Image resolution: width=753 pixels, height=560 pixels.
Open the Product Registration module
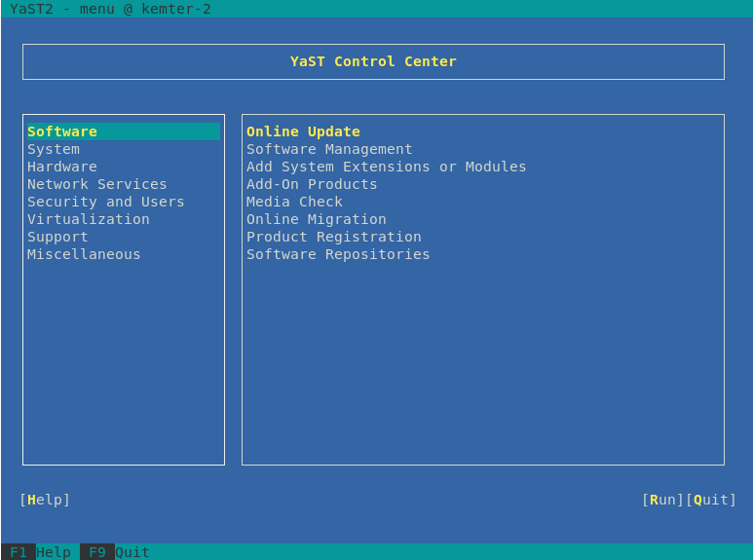(x=333, y=237)
